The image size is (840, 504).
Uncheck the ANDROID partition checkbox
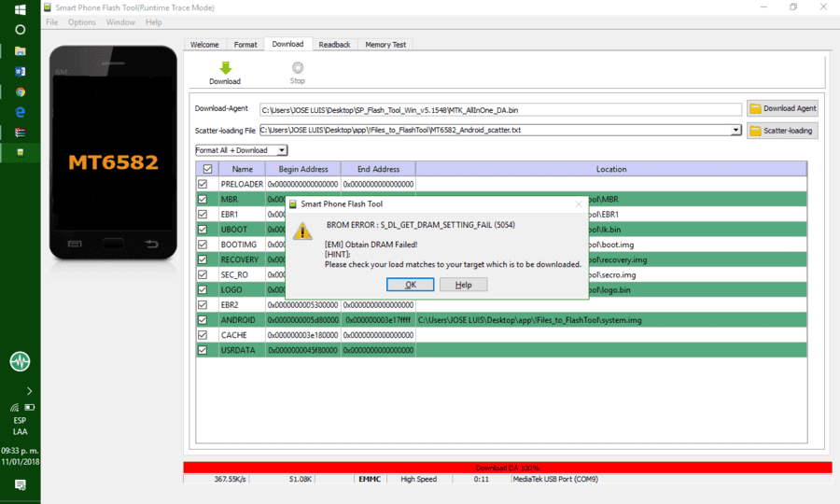(x=203, y=320)
